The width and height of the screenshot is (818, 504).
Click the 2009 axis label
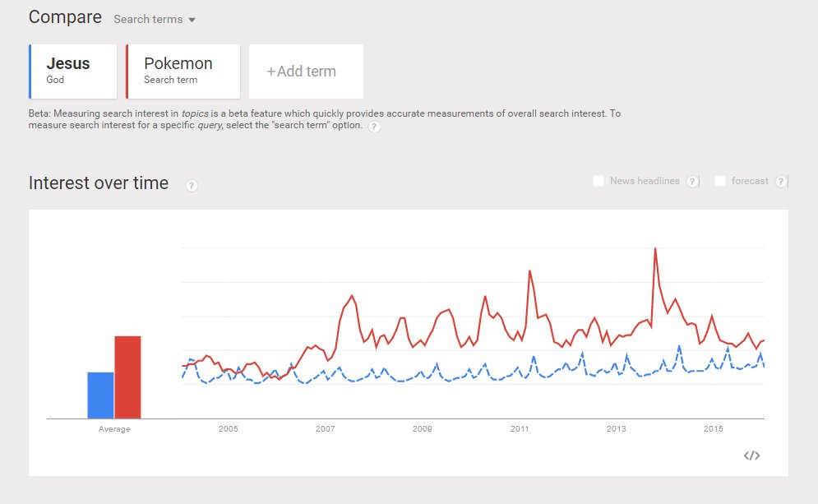[422, 429]
